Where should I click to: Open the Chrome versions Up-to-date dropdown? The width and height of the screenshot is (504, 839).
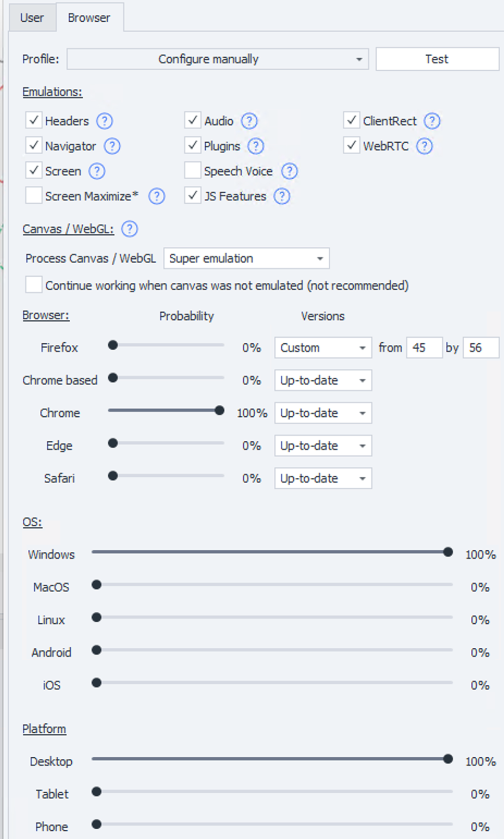coord(323,413)
